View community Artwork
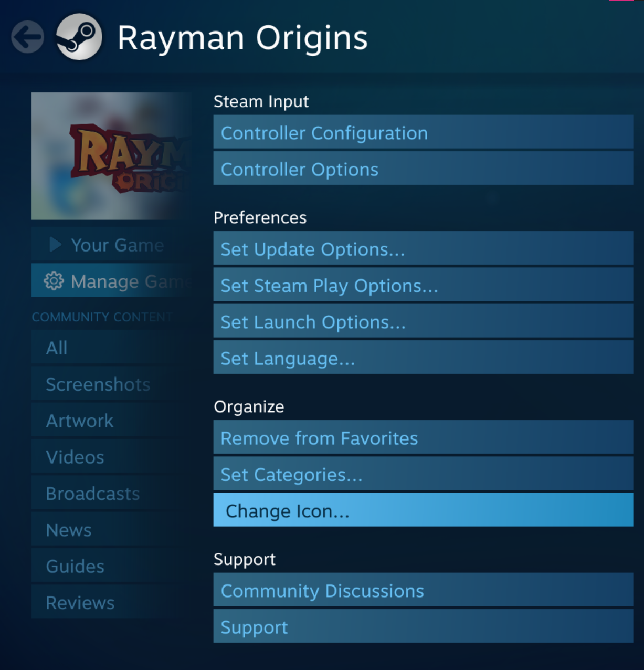Viewport: 644px width, 670px height. click(x=80, y=421)
